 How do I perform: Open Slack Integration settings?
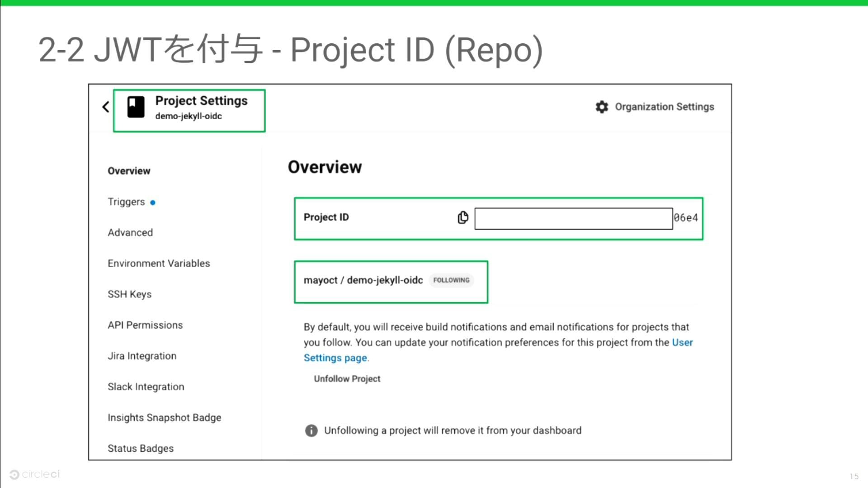146,386
